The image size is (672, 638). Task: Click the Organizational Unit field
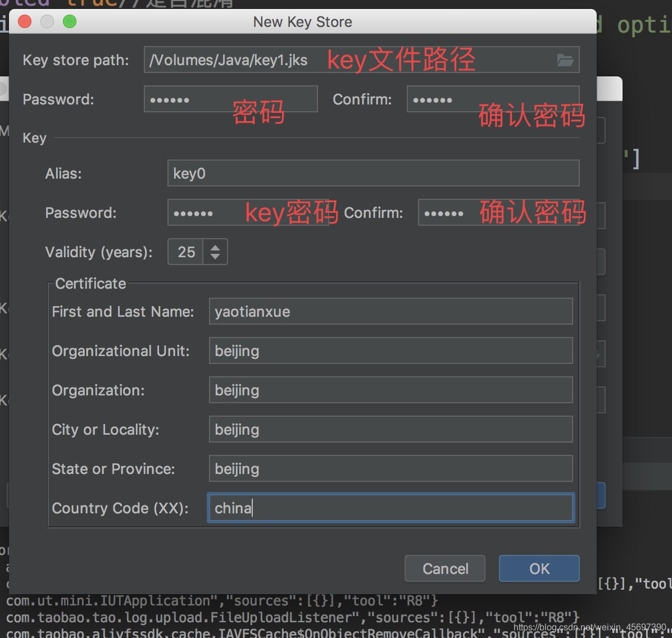391,351
